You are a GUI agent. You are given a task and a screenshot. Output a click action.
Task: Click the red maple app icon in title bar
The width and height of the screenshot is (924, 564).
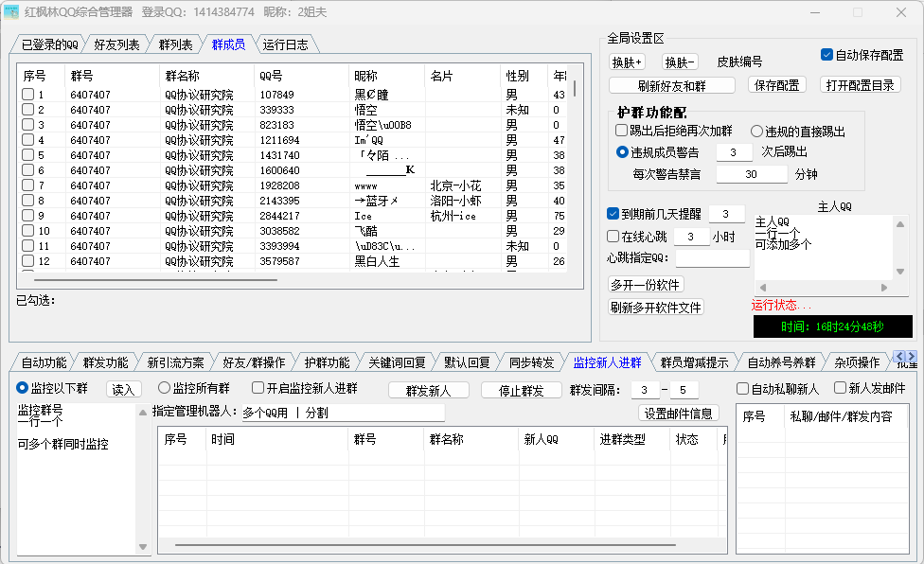tap(12, 12)
